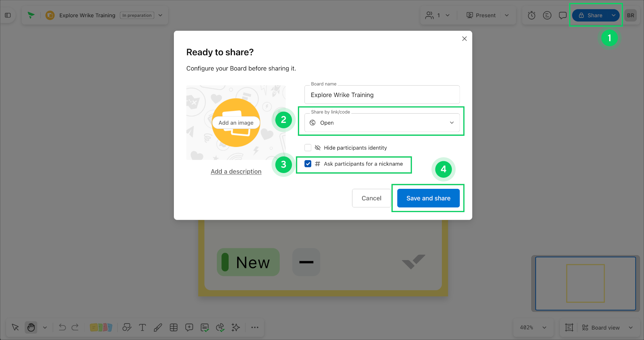This screenshot has height=340, width=644.
Task: Open the sticky notes tool
Action: (101, 327)
